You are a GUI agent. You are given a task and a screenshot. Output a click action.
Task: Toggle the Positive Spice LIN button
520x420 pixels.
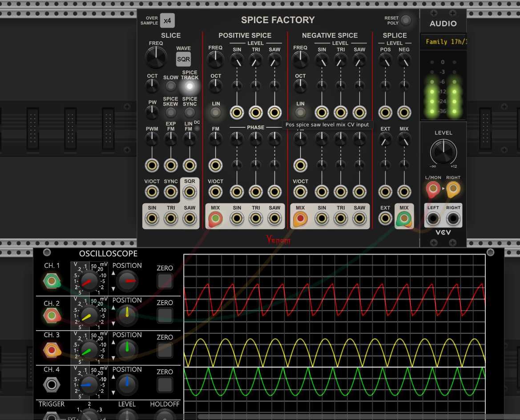[216, 113]
